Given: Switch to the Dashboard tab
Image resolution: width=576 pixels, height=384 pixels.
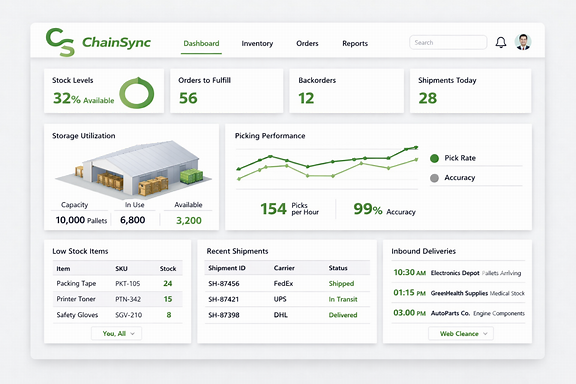Looking at the screenshot, I should click(x=201, y=43).
